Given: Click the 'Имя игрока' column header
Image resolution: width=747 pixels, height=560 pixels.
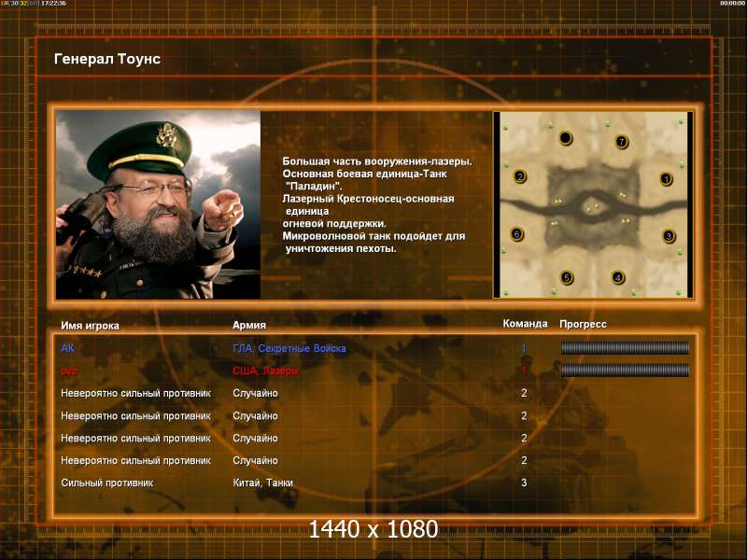Looking at the screenshot, I should (x=90, y=326).
